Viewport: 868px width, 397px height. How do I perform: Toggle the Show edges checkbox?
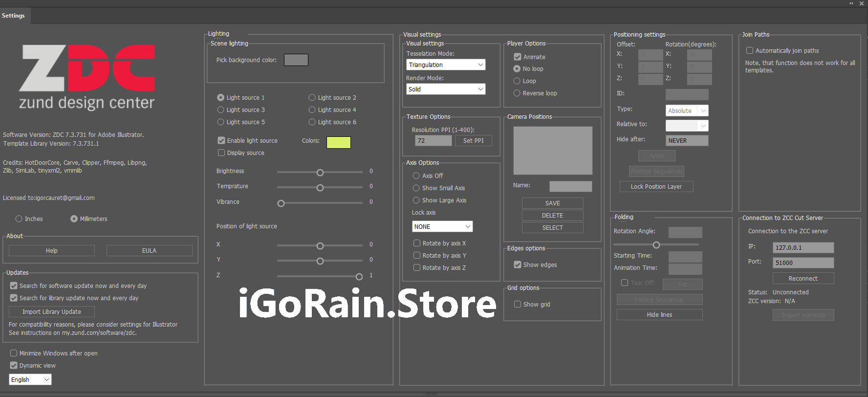point(517,265)
